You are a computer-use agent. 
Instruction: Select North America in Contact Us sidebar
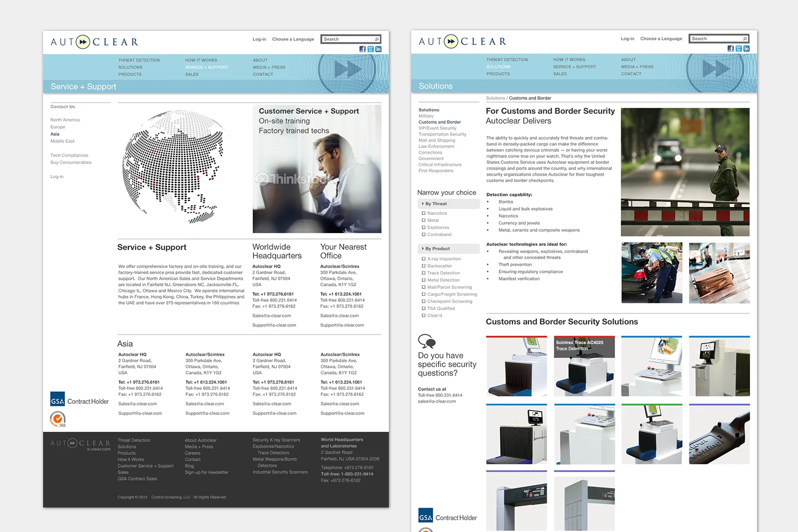point(65,120)
